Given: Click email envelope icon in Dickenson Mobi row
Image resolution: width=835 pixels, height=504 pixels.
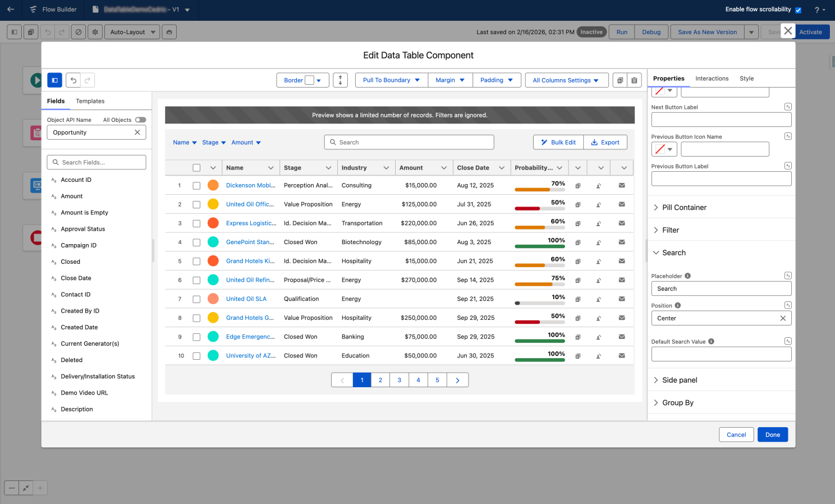Looking at the screenshot, I should click(x=622, y=185).
